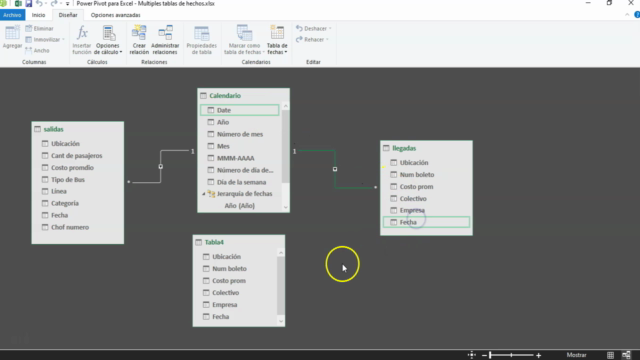The height and width of the screenshot is (360, 640).
Task: Select Día de la semana column
Action: click(x=241, y=182)
